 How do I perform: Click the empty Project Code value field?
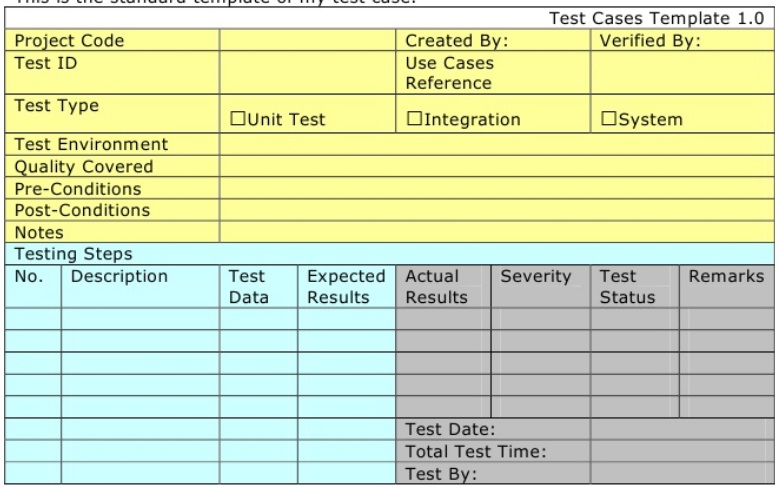tap(309, 42)
